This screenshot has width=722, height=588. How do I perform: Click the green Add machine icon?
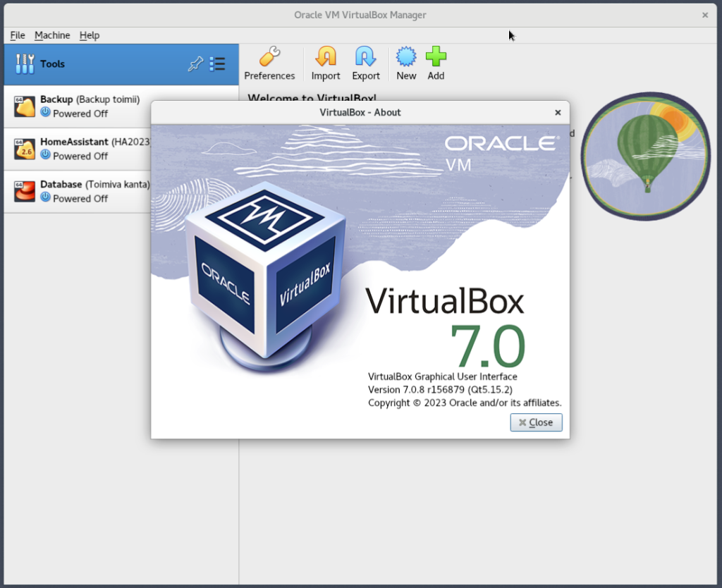tap(436, 63)
